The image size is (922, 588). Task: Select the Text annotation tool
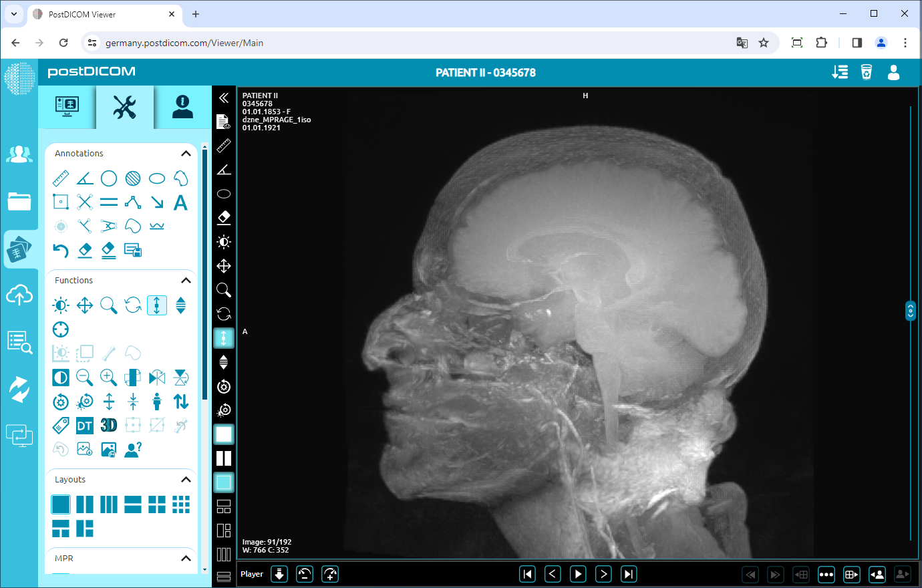click(x=180, y=202)
